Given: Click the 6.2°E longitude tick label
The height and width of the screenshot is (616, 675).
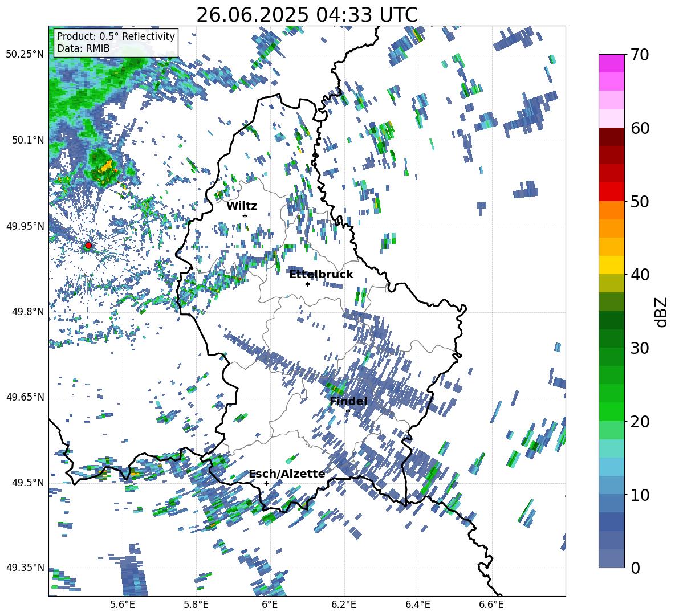Looking at the screenshot, I should tap(344, 605).
